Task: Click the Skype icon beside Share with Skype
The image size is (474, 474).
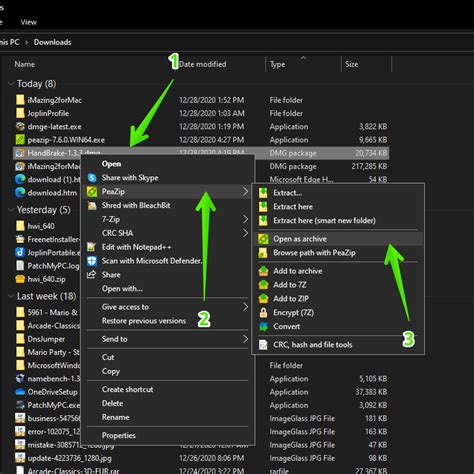Action: point(92,178)
